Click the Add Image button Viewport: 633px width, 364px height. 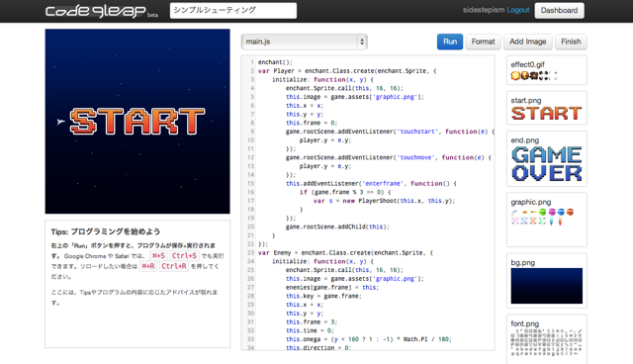[527, 42]
